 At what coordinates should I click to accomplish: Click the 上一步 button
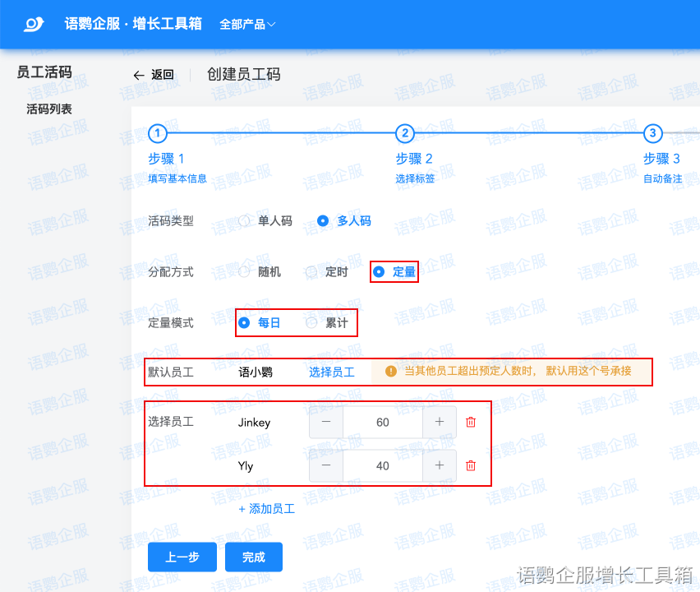tap(182, 557)
